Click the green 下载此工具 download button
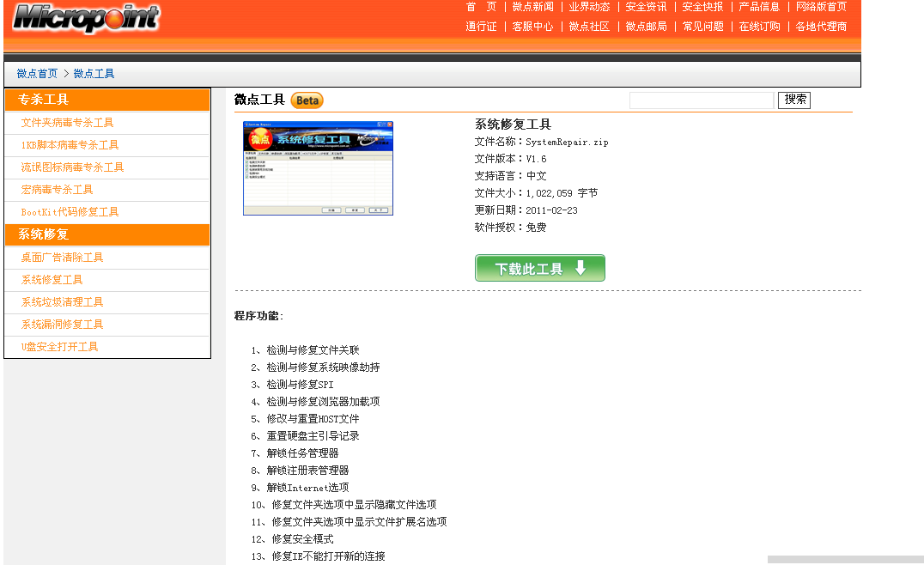Viewport: 924px width, 565px height. [539, 268]
